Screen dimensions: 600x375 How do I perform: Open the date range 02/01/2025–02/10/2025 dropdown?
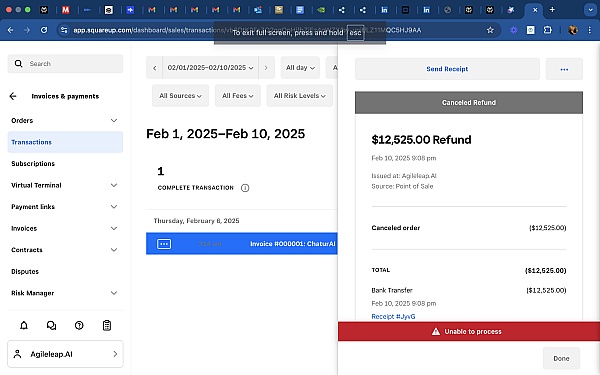[210, 68]
